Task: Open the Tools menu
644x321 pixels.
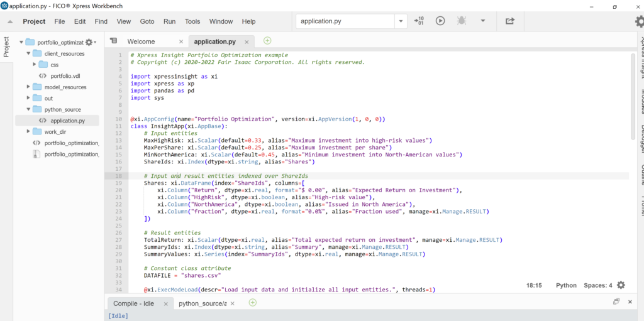Action: pyautogui.click(x=192, y=21)
